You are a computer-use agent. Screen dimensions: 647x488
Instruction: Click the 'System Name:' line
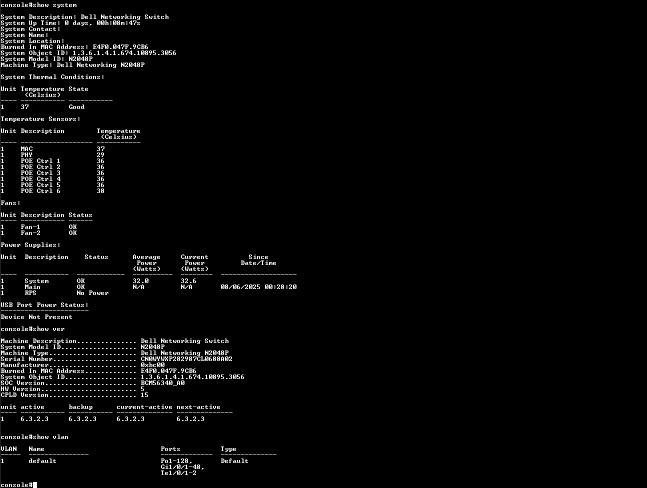coord(25,35)
